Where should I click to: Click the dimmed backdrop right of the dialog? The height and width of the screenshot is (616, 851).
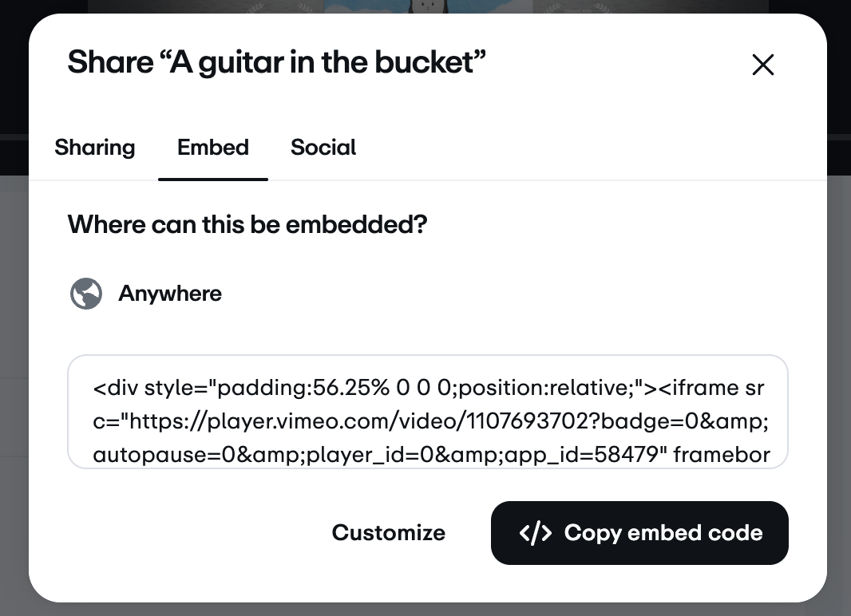pos(839,326)
